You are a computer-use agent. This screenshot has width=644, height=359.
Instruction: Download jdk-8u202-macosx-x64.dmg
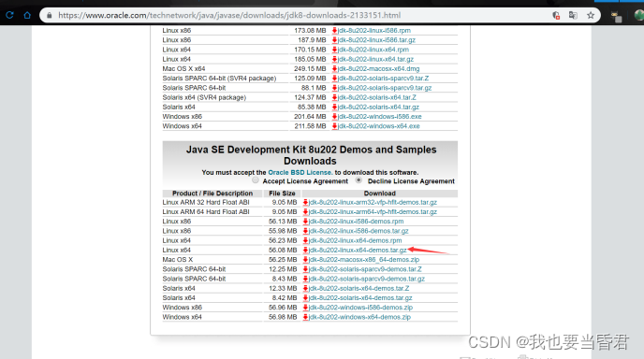click(x=379, y=68)
